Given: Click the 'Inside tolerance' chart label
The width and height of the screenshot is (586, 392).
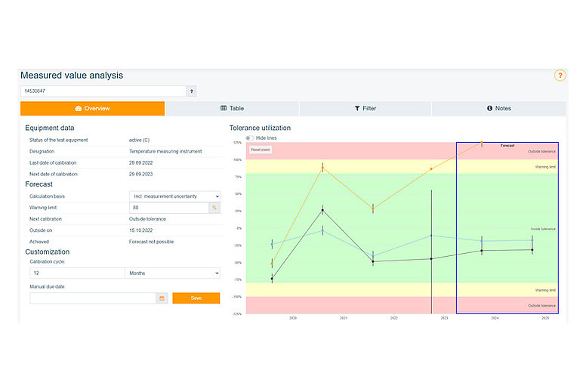Looking at the screenshot, I should pyautogui.click(x=543, y=229).
